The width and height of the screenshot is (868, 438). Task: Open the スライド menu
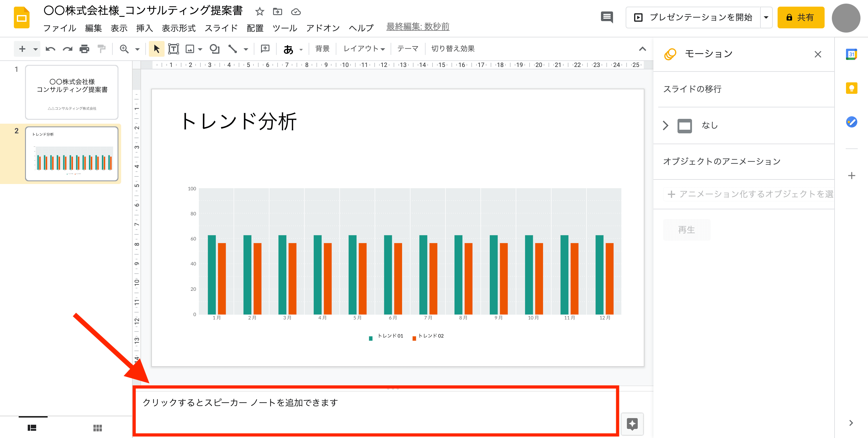point(221,28)
